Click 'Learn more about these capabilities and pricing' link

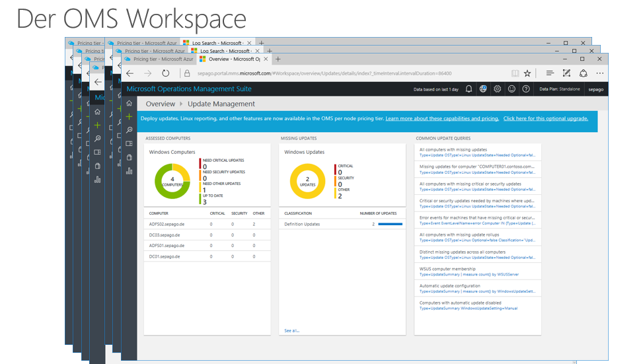tap(442, 119)
